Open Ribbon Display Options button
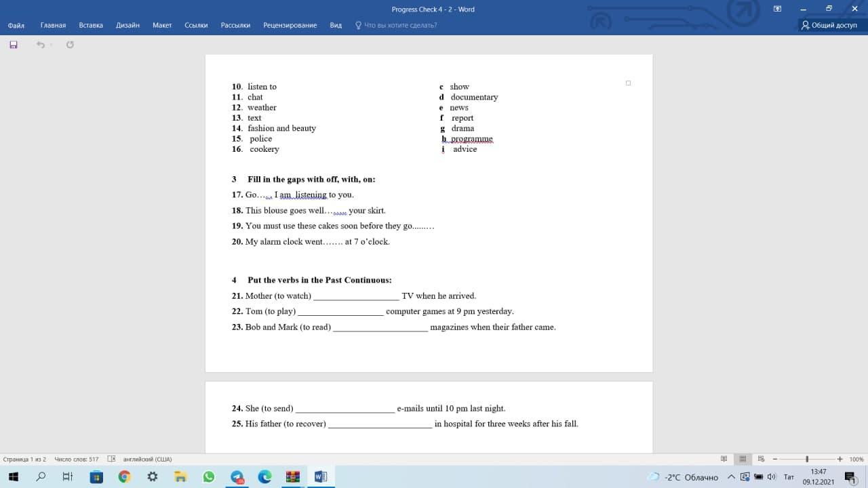 tap(777, 9)
